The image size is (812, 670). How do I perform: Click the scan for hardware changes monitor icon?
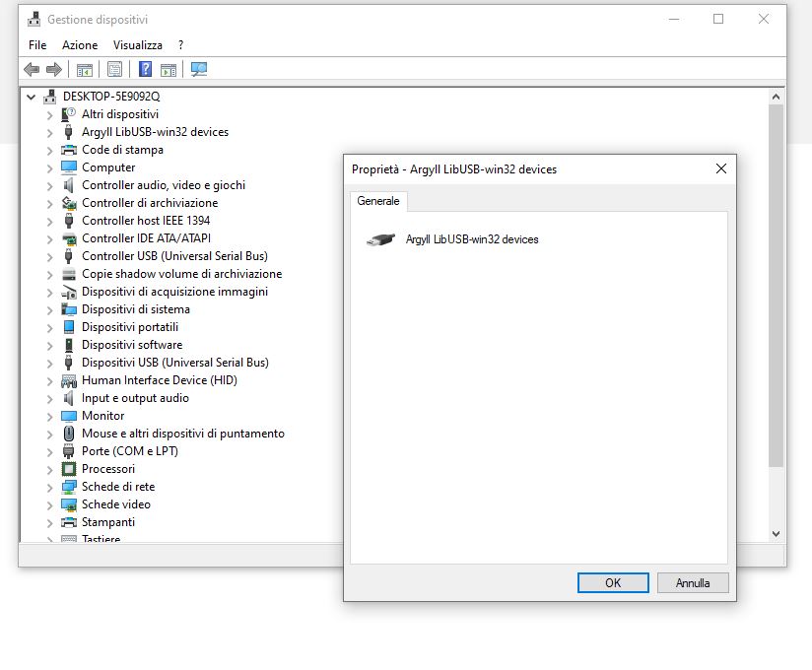199,69
